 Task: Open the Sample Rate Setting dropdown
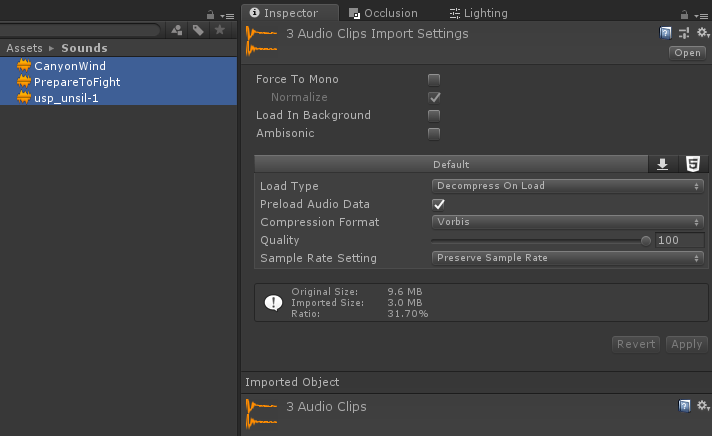567,258
